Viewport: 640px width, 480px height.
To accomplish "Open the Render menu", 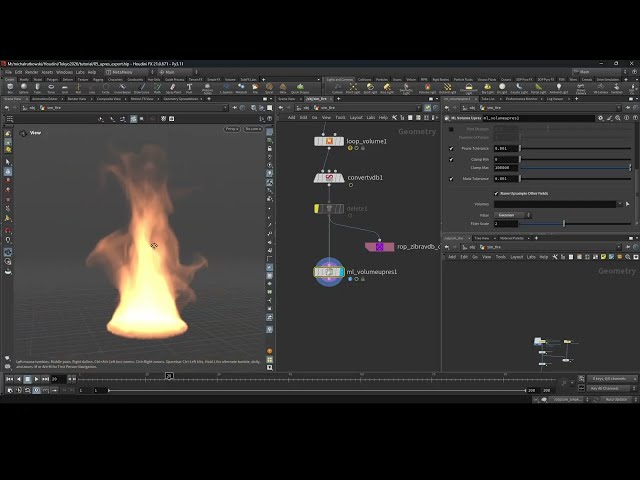I will (31, 72).
